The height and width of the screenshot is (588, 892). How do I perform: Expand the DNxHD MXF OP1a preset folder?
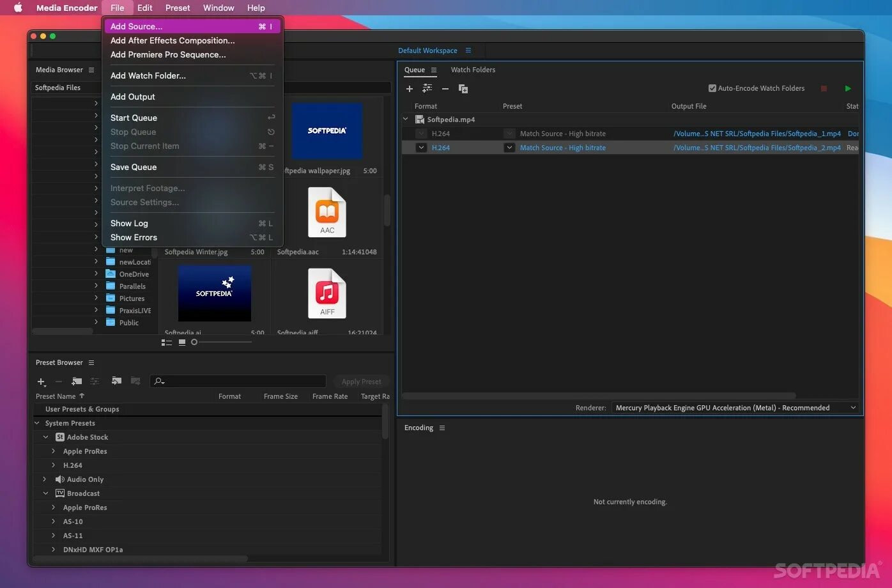pyautogui.click(x=54, y=550)
